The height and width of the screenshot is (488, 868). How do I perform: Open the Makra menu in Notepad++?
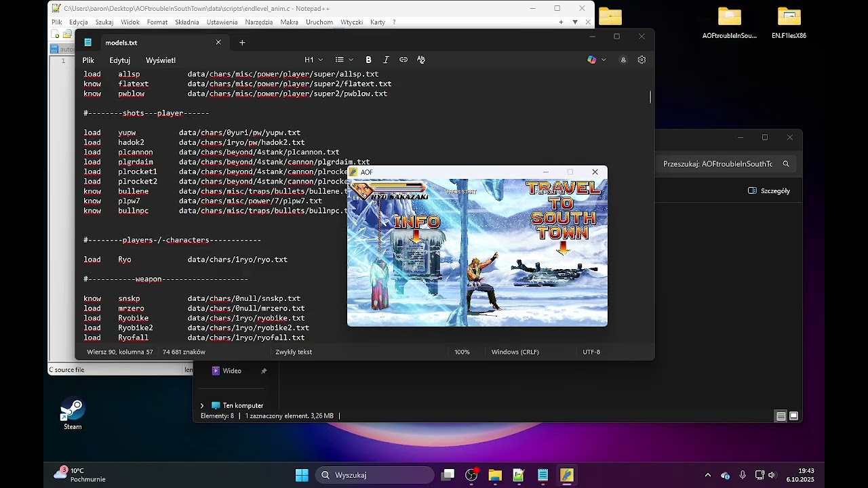[x=289, y=22]
